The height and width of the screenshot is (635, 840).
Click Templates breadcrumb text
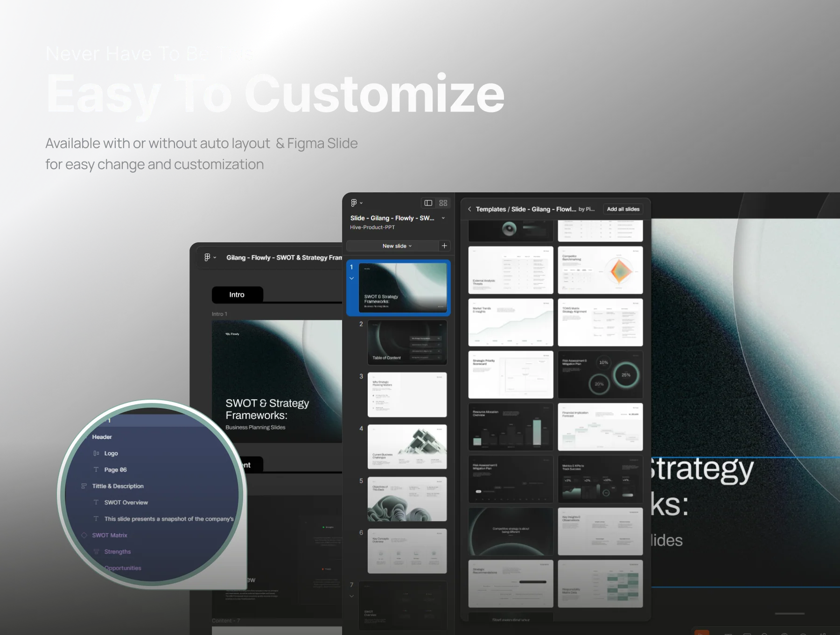(490, 209)
